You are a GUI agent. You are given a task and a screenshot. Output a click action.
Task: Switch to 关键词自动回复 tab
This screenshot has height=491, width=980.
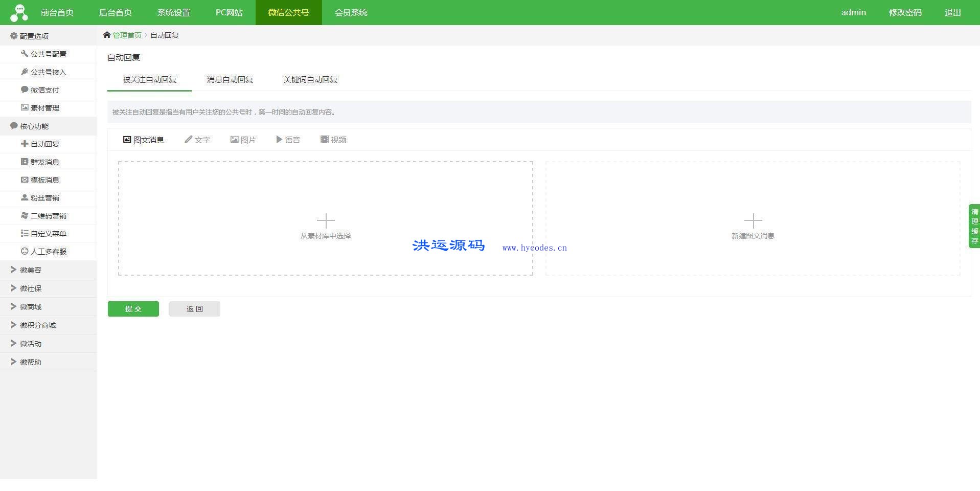(x=310, y=80)
